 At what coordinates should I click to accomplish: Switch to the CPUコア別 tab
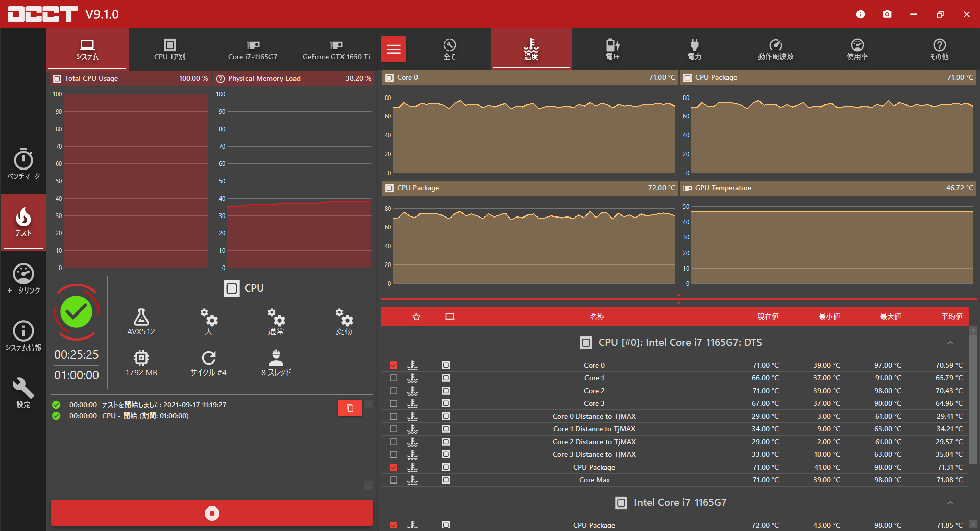(x=170, y=49)
